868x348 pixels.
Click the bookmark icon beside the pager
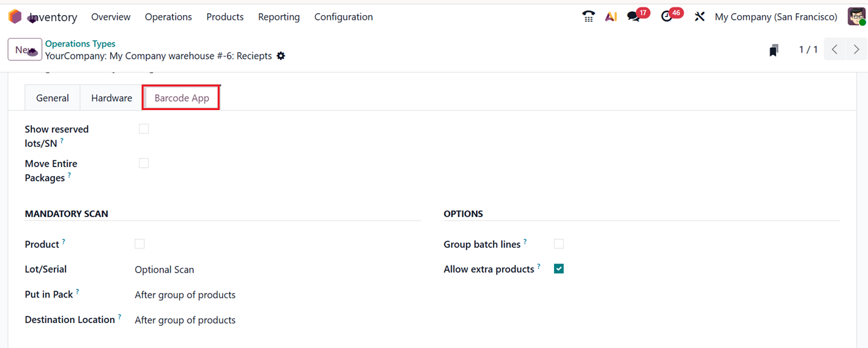click(x=774, y=50)
